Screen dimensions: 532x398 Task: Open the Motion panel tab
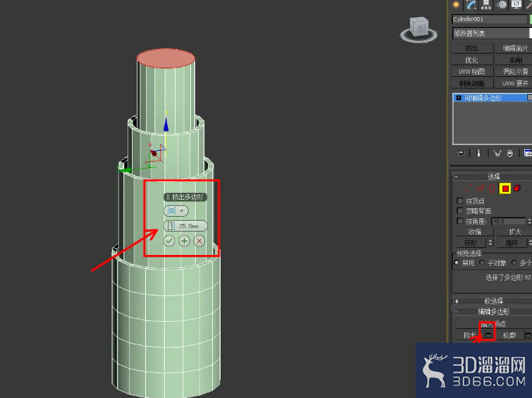502,5
